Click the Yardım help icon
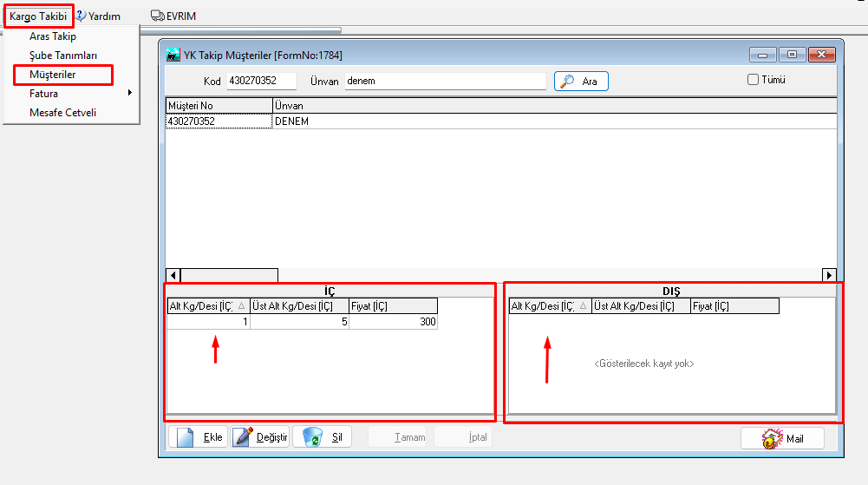This screenshot has width=868, height=485. tap(81, 16)
